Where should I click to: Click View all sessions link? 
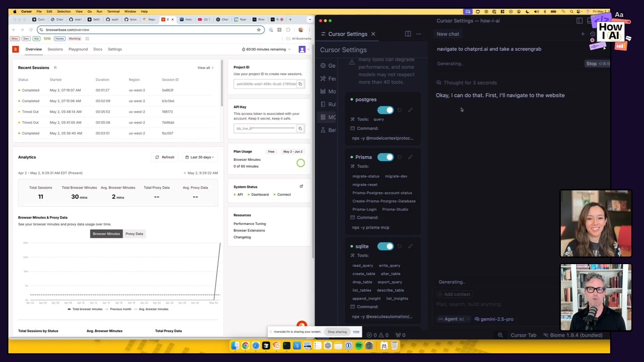205,68
